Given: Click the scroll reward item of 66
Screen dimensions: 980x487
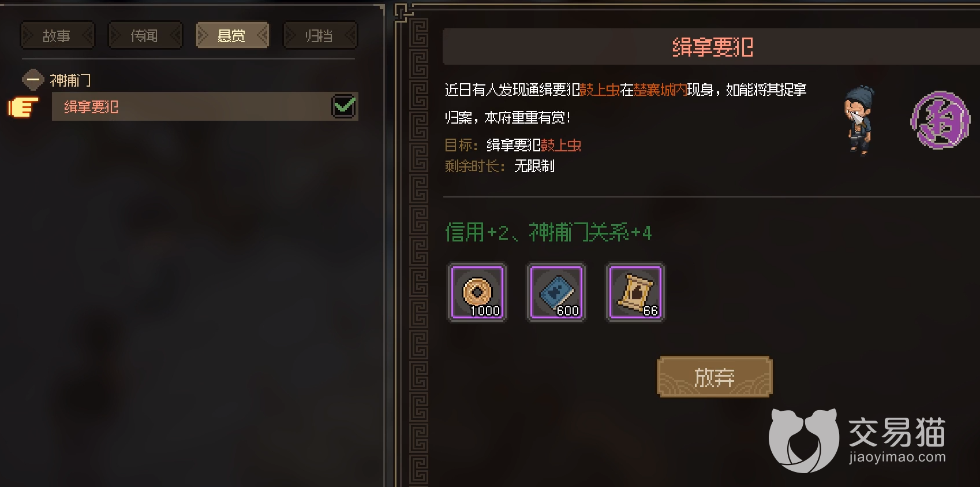Looking at the screenshot, I should (x=635, y=292).
